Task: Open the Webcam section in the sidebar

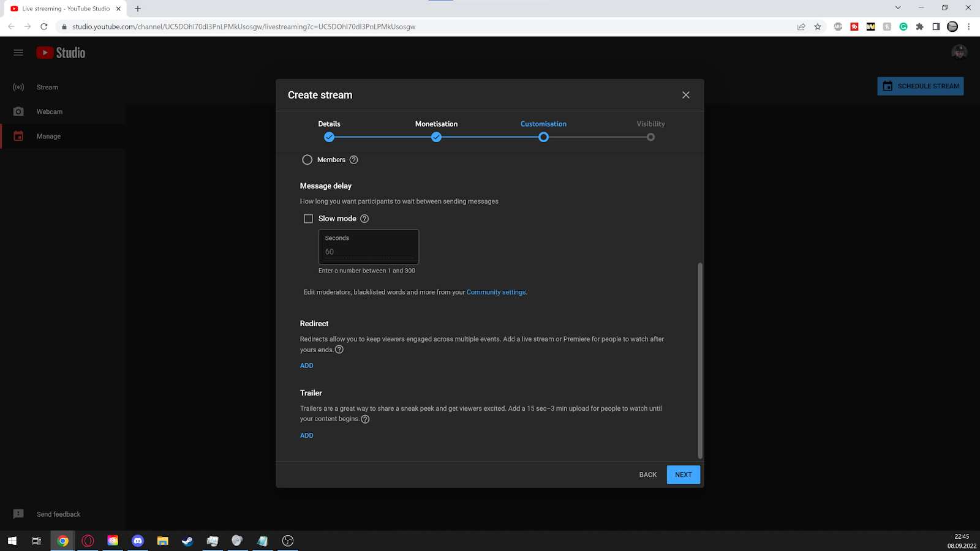Action: [62, 111]
